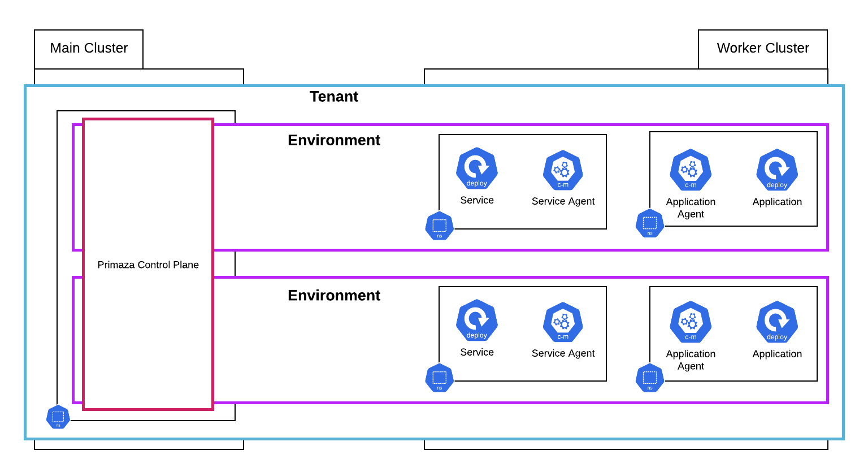Click the Primaza Control Plane text
868x476 pixels.
pos(148,265)
